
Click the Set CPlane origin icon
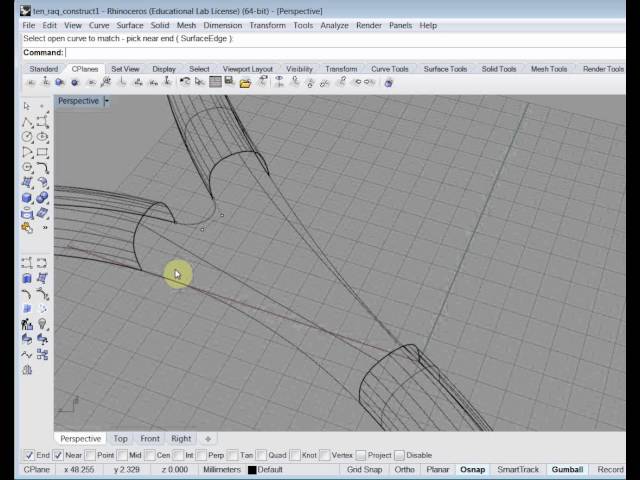[x=31, y=82]
